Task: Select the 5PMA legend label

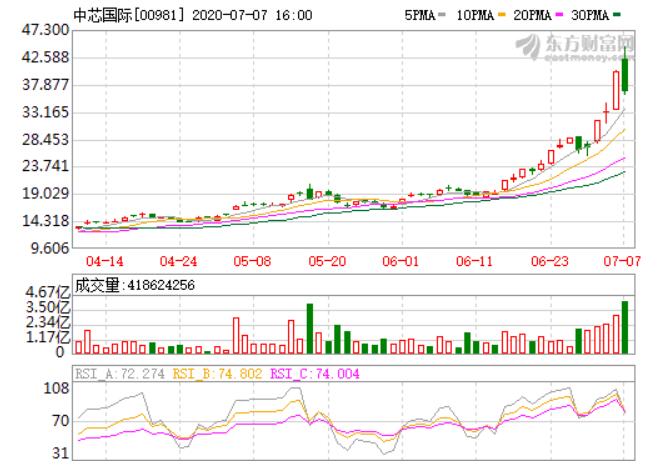Action: [420, 16]
